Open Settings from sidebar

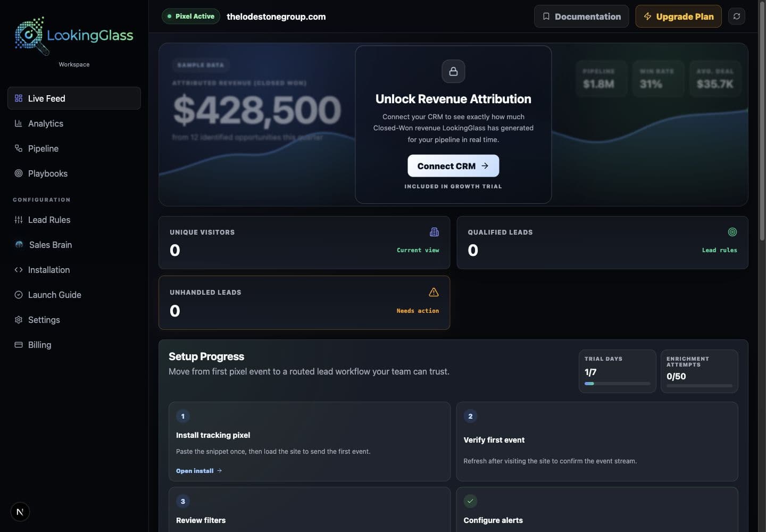pyautogui.click(x=74, y=320)
